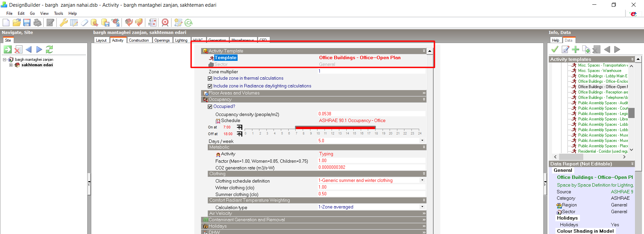Click the Occupancy density value field
Screen dimensions: 644x234
372,114
